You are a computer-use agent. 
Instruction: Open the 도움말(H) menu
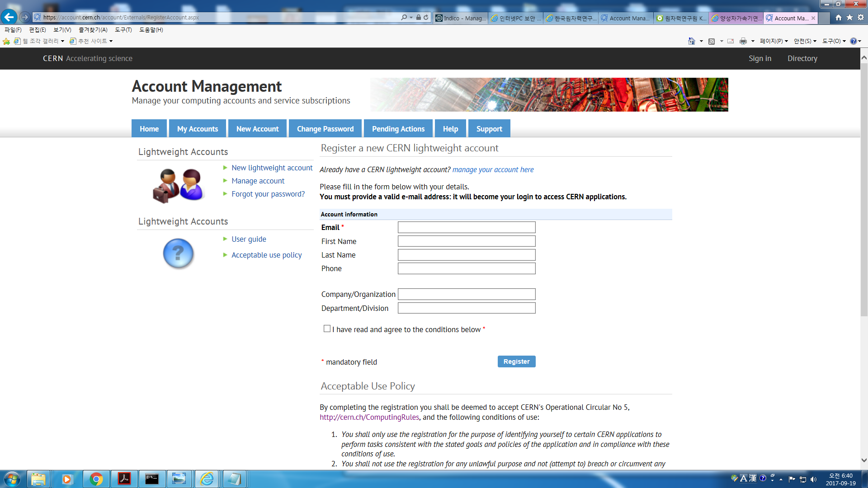point(151,30)
